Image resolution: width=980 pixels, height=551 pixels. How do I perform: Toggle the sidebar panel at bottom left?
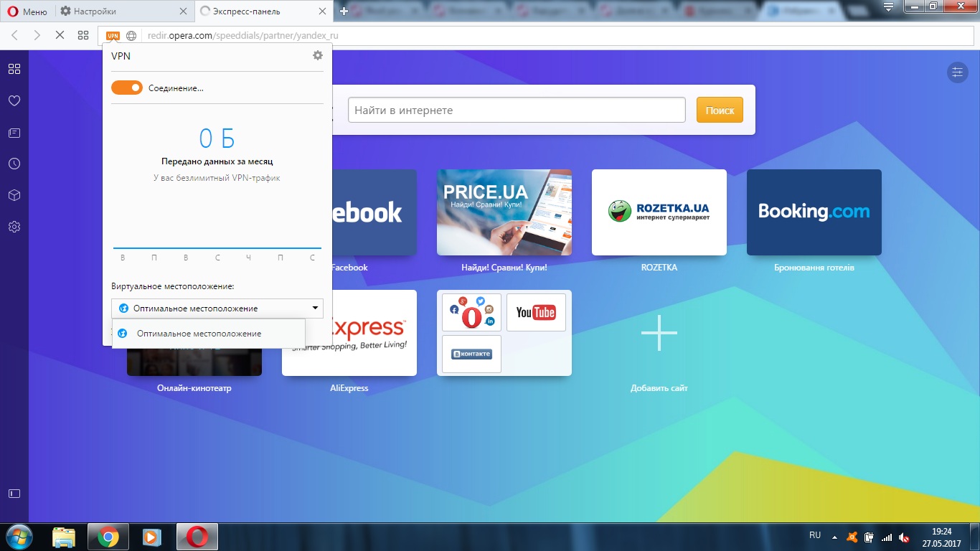click(14, 493)
